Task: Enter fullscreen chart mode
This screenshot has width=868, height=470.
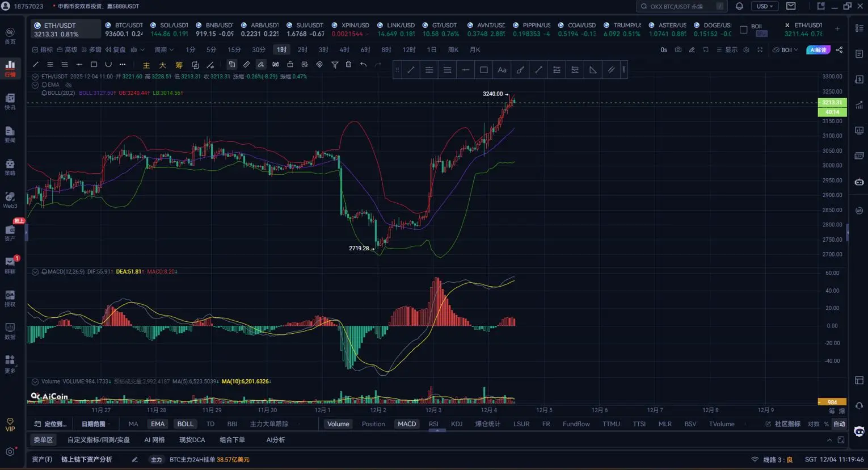Action: 760,50
